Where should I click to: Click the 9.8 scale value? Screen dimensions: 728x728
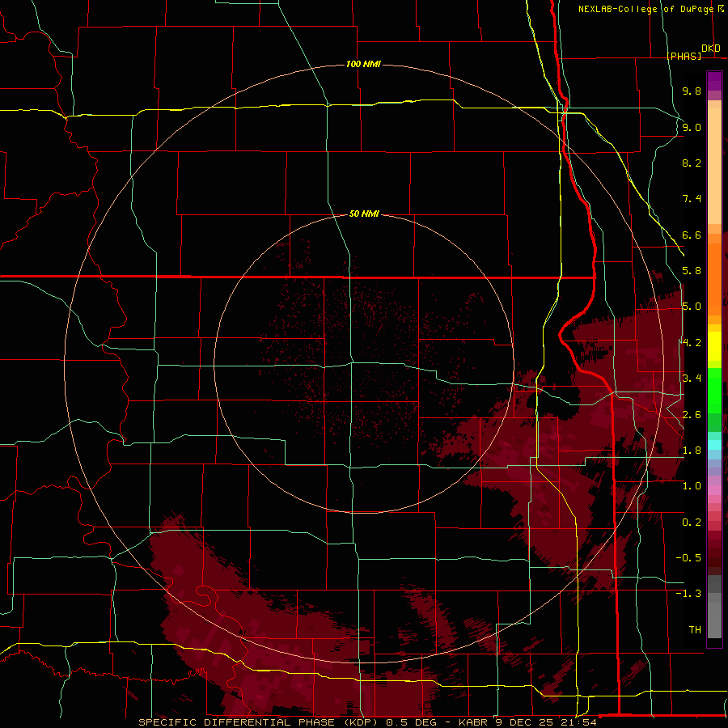point(692,91)
